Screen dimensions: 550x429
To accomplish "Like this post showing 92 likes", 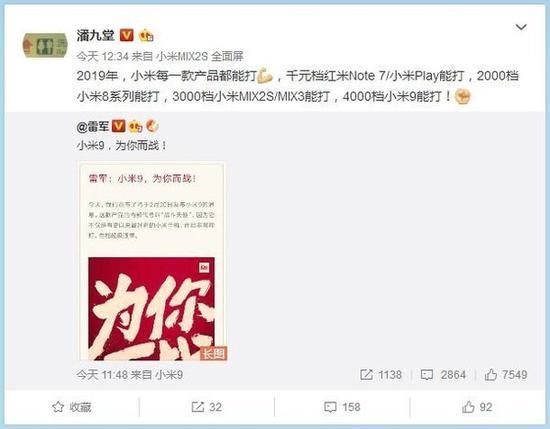I will coord(477,407).
